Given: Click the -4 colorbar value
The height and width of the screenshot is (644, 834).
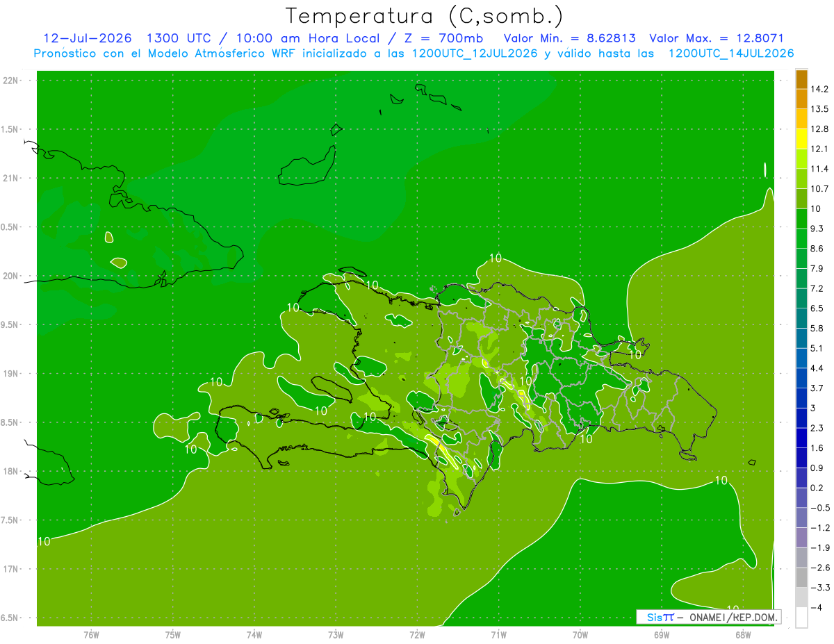Looking at the screenshot, I should tap(816, 608).
